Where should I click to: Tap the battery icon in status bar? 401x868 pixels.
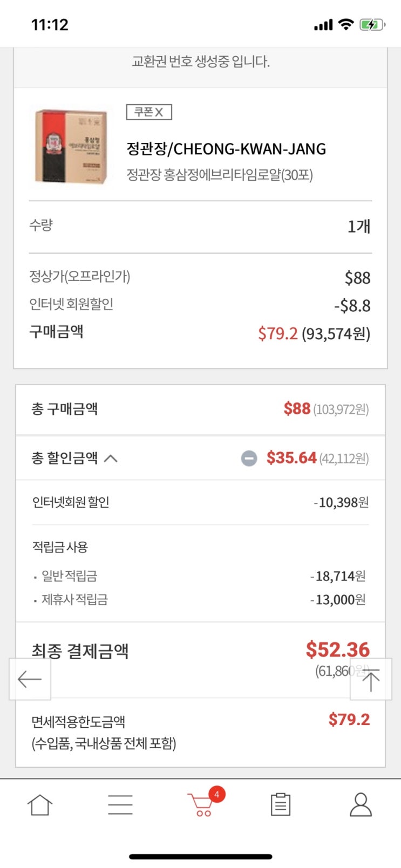click(x=372, y=24)
